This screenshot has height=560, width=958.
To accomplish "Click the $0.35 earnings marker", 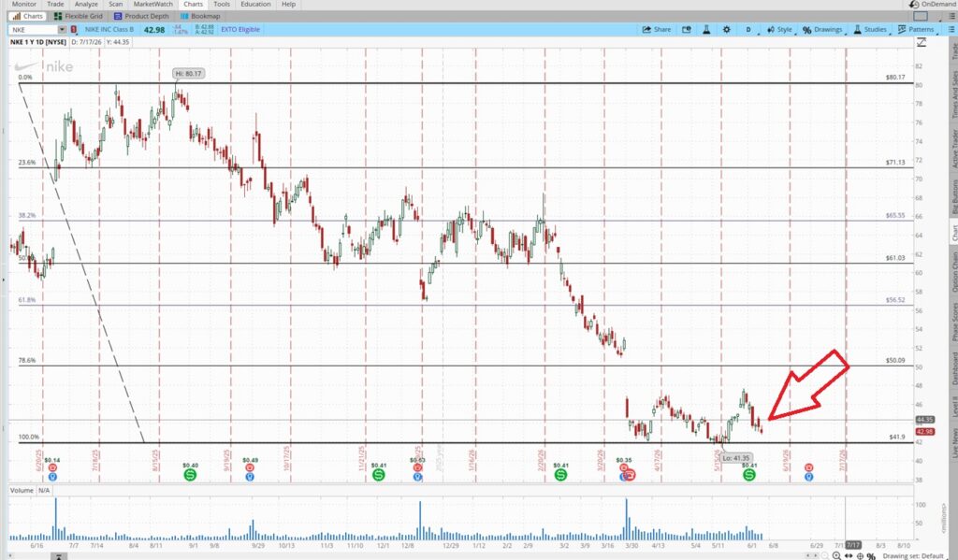I will point(624,468).
